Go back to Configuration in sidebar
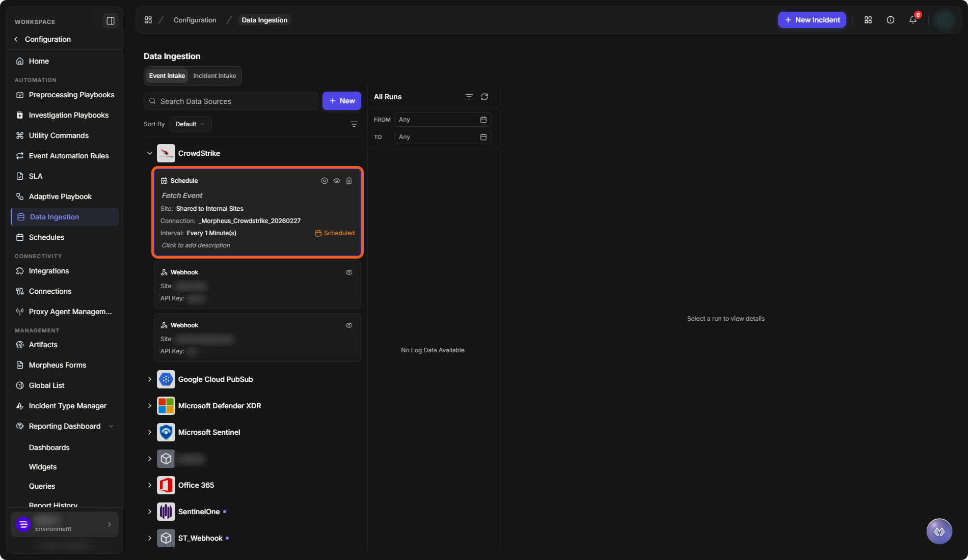Viewport: 968px width, 560px height. click(43, 39)
